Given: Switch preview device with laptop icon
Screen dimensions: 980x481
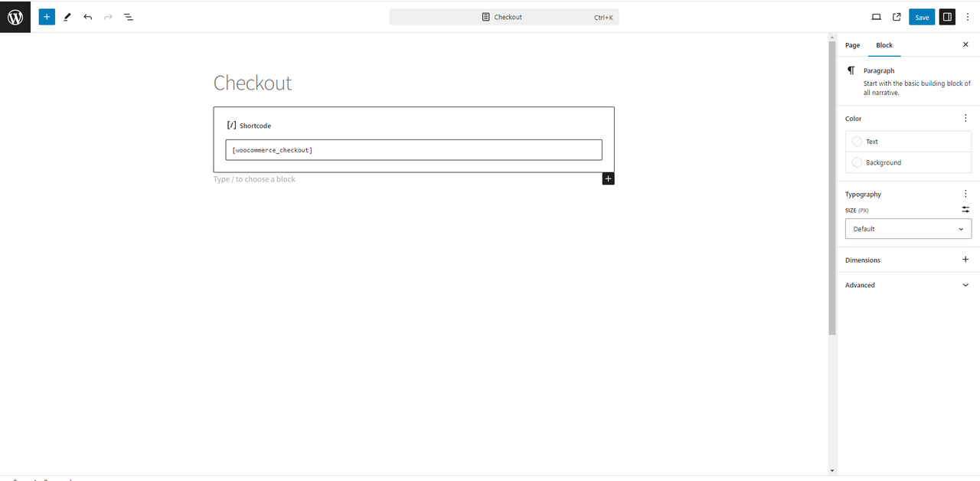Looking at the screenshot, I should point(876,17).
